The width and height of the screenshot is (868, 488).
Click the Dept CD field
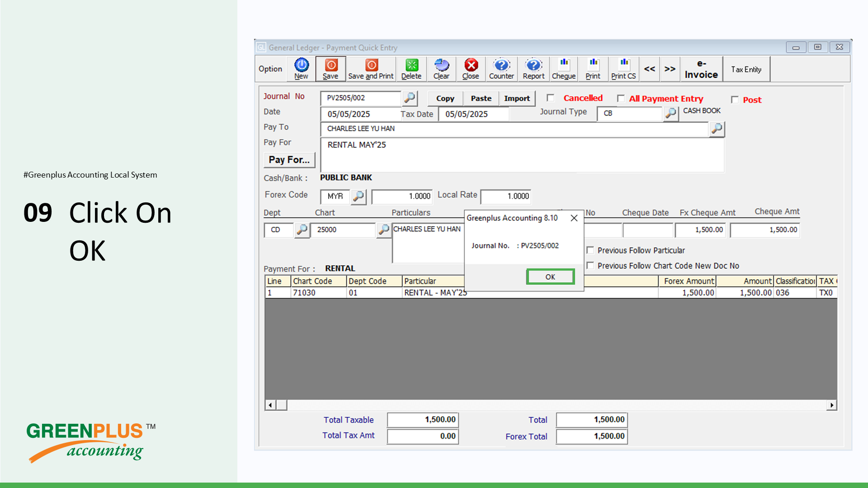coord(279,230)
